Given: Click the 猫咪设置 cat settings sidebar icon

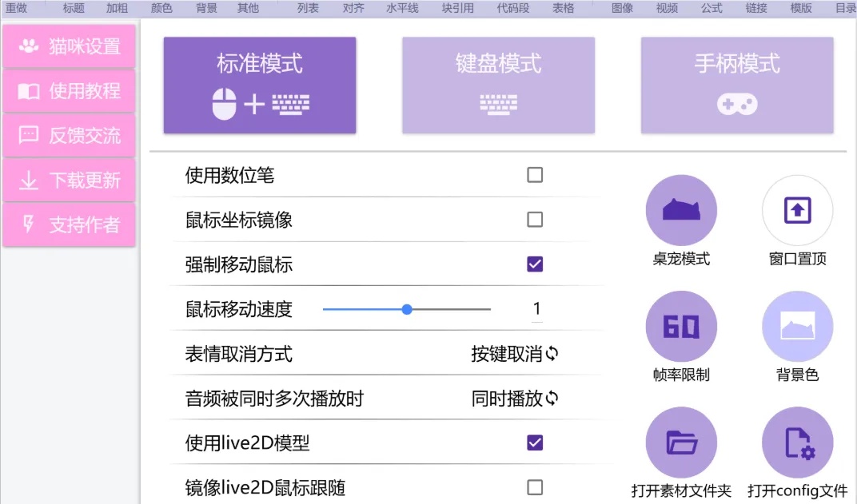Looking at the screenshot, I should 69,46.
